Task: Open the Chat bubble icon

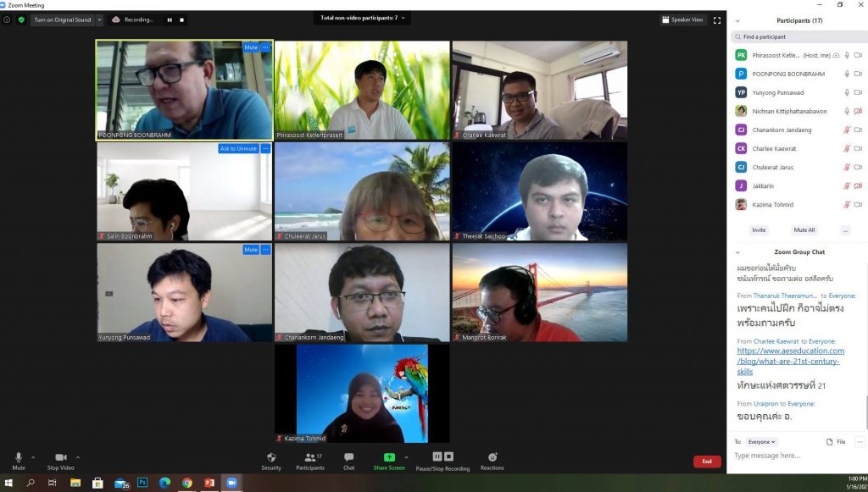Action: click(x=348, y=458)
